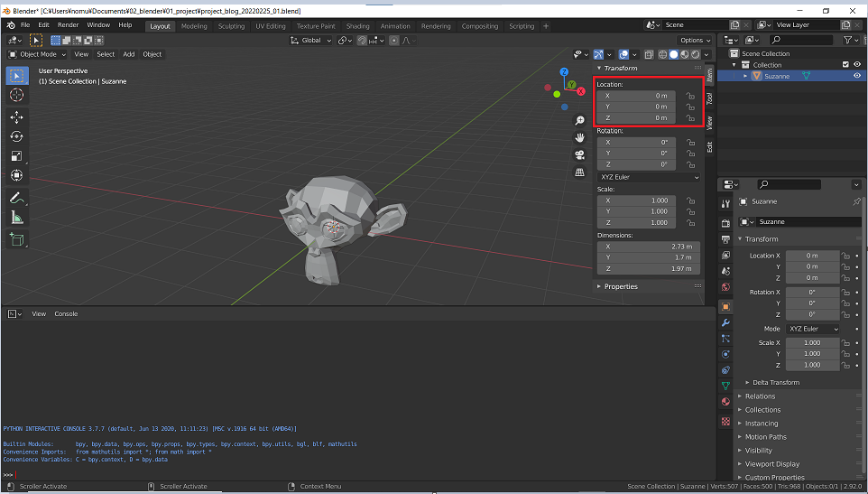Click the Scene selector field

coord(696,25)
